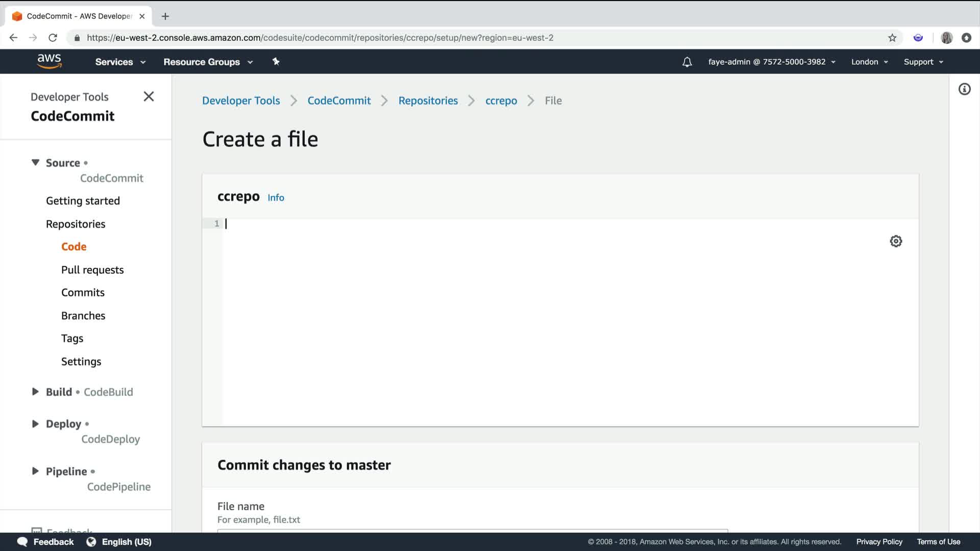Reload the page with refresh icon
The height and width of the screenshot is (551, 980).
point(53,38)
